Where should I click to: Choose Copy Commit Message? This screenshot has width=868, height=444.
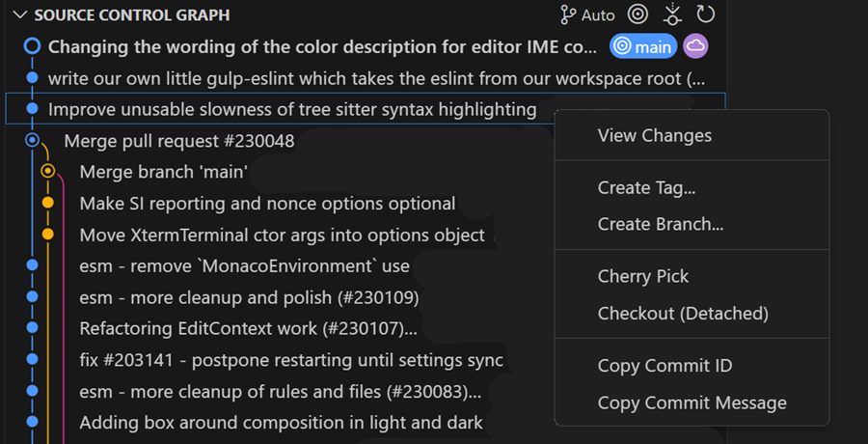[x=692, y=402]
